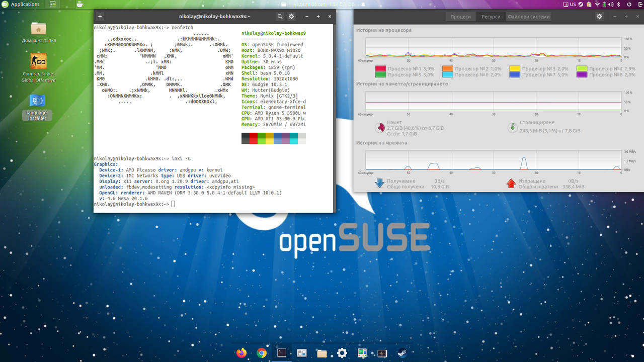Click 'DE: Budgie 10.5.1' line in terminal
This screenshot has height=362, width=644.
point(265,84)
